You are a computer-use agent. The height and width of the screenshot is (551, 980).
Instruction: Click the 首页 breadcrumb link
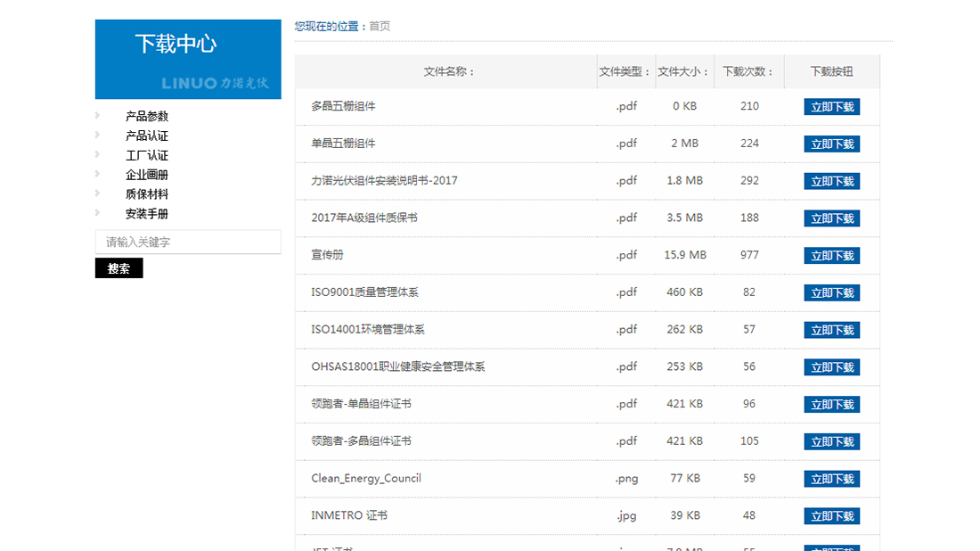pos(380,26)
